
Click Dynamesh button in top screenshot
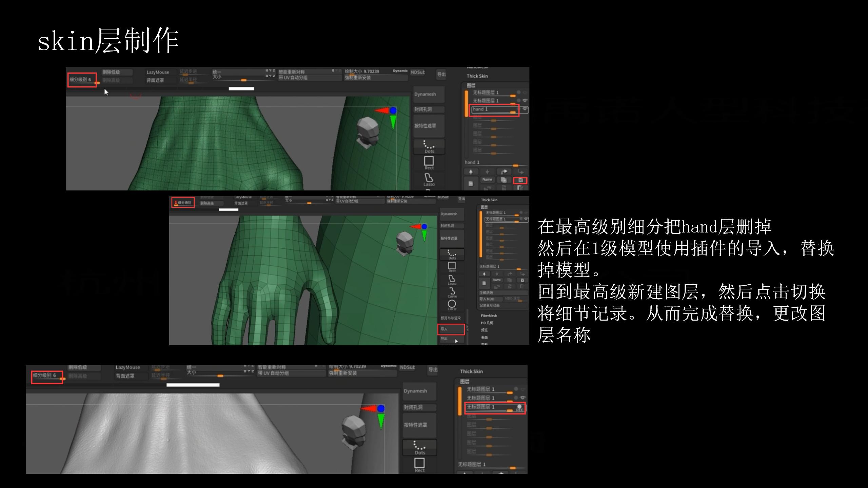[x=429, y=94]
